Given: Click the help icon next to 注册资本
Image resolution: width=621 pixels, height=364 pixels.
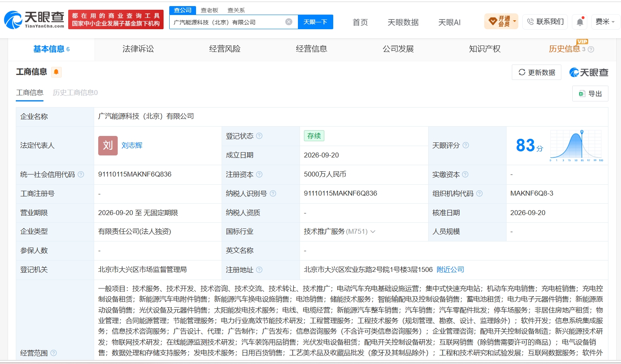Looking at the screenshot, I should pos(259,174).
